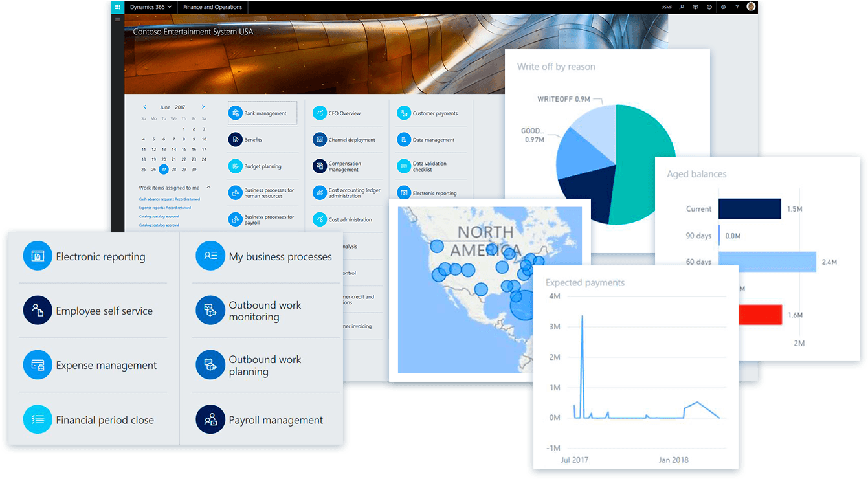Click the Expense management icon

38,365
